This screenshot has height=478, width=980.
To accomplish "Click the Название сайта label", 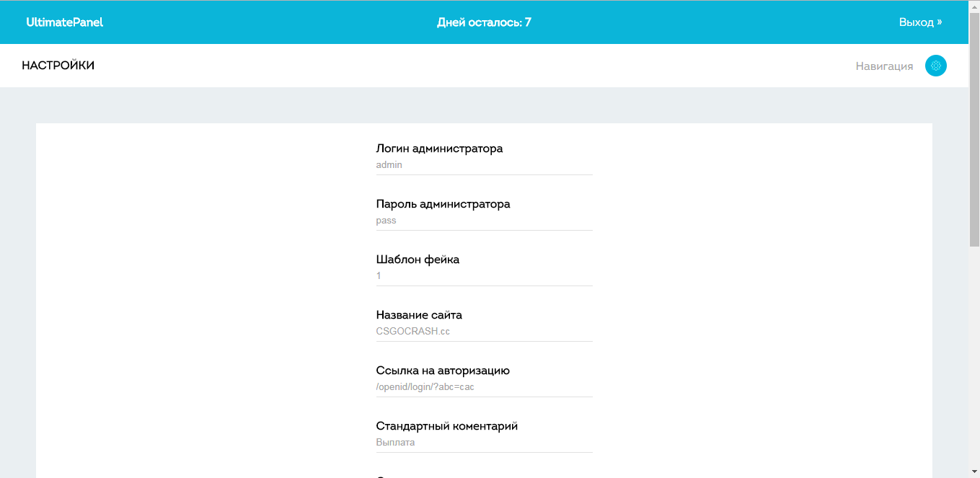I will coord(419,315).
